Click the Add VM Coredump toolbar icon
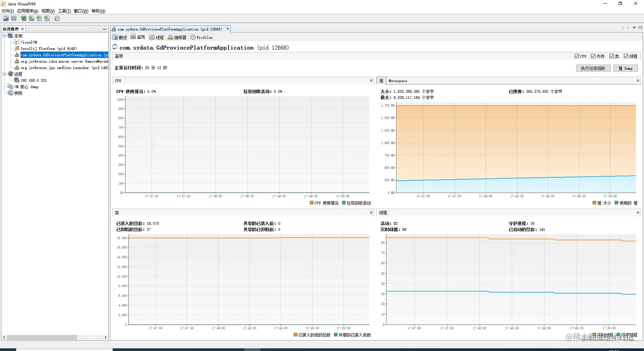Screen dimensions: 644x351 (39, 18)
